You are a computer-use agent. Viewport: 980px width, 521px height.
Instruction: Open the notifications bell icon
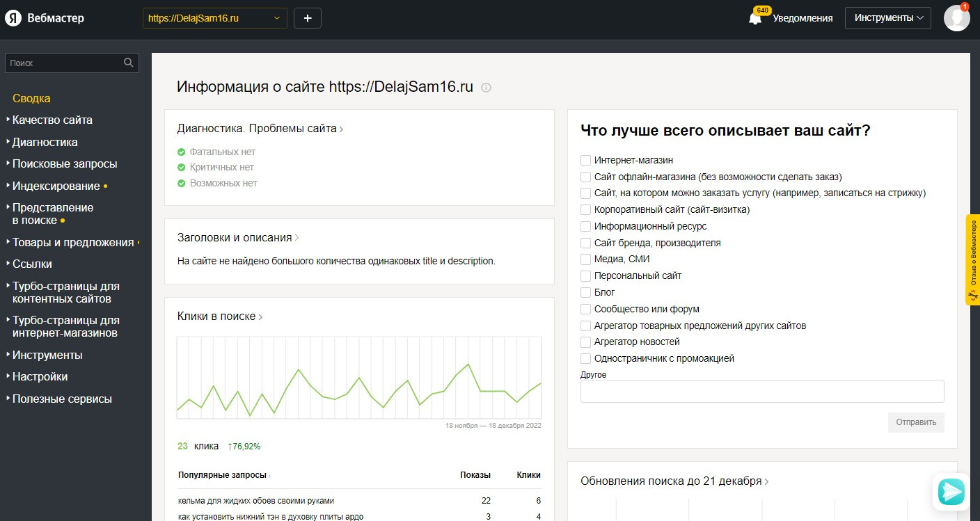click(x=755, y=19)
